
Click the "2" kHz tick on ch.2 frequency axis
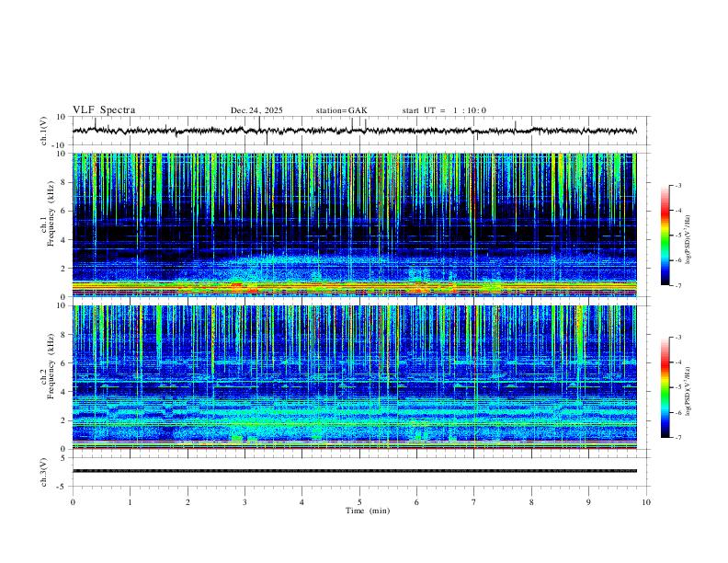coord(63,420)
